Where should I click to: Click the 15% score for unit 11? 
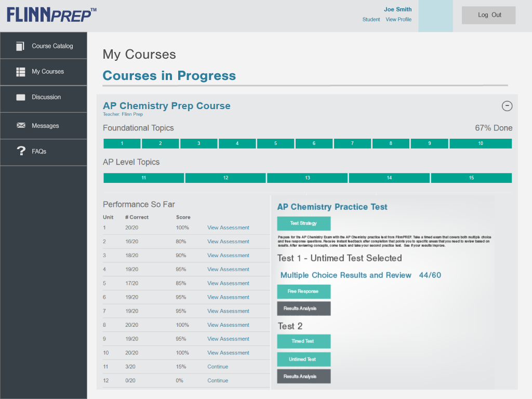pyautogui.click(x=181, y=367)
